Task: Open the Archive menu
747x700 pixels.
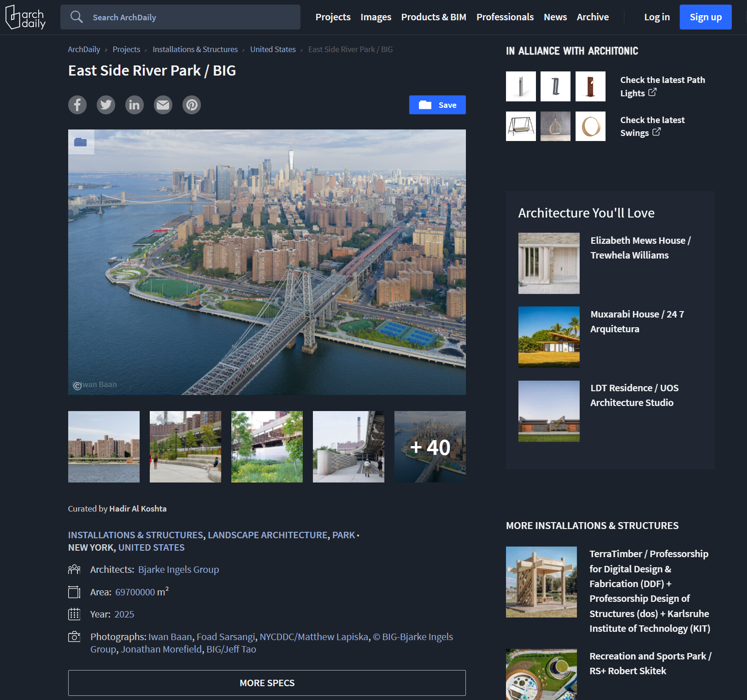Action: (x=593, y=17)
